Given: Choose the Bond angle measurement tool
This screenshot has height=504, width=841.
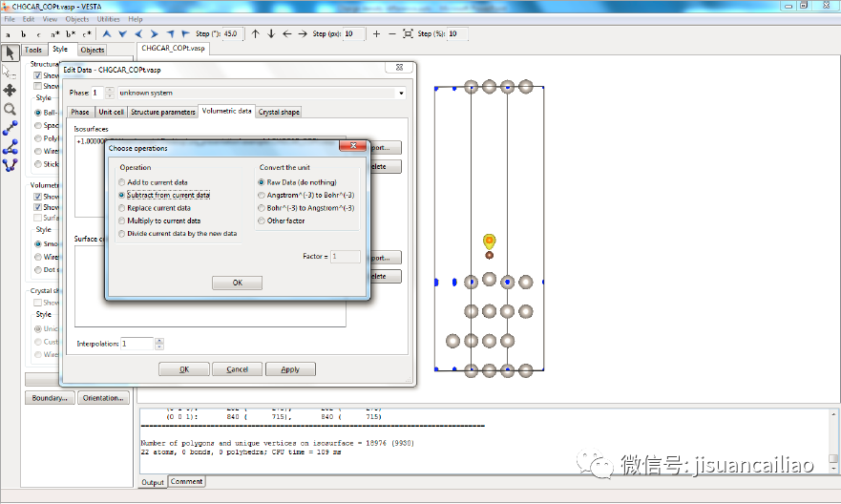Looking at the screenshot, I should [x=11, y=146].
